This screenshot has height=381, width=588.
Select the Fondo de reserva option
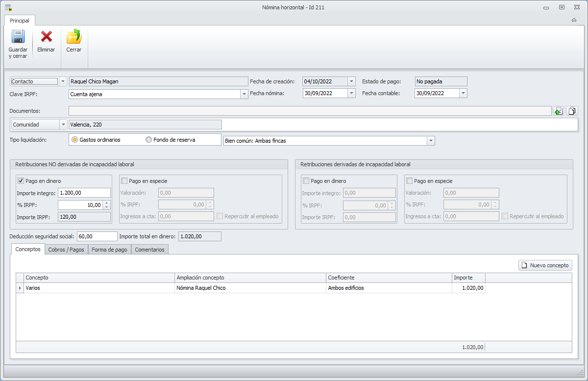coord(149,140)
